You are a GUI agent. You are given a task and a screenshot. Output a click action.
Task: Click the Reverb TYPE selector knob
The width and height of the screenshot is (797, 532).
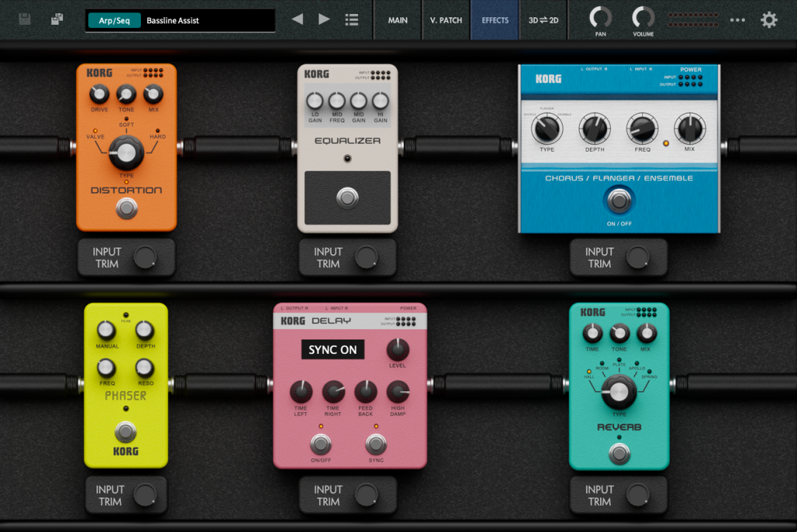tap(619, 391)
